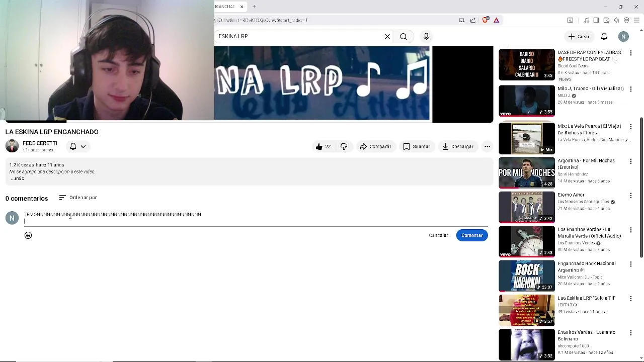The width and height of the screenshot is (644, 362).
Task: Click the video player area
Action: click(354, 84)
